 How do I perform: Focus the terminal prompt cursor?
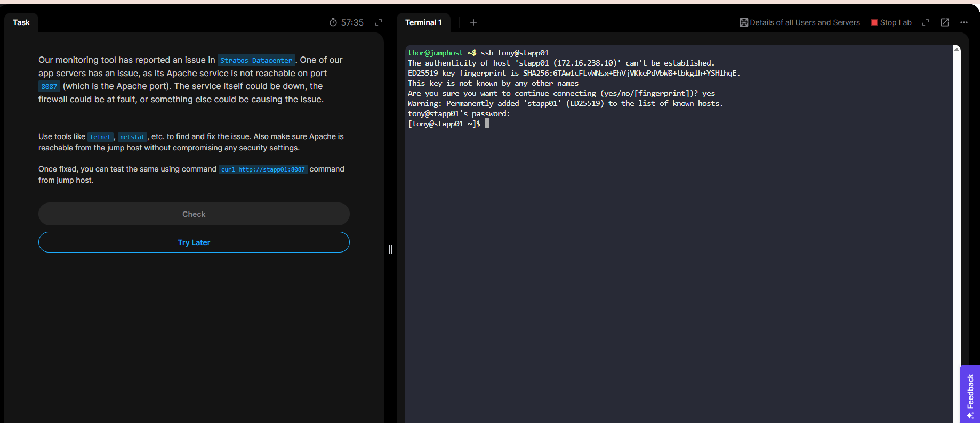tap(487, 124)
